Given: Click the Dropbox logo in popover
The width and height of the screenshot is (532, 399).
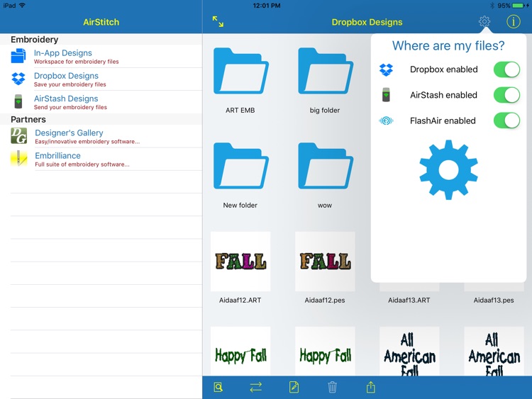Looking at the screenshot, I should [386, 69].
